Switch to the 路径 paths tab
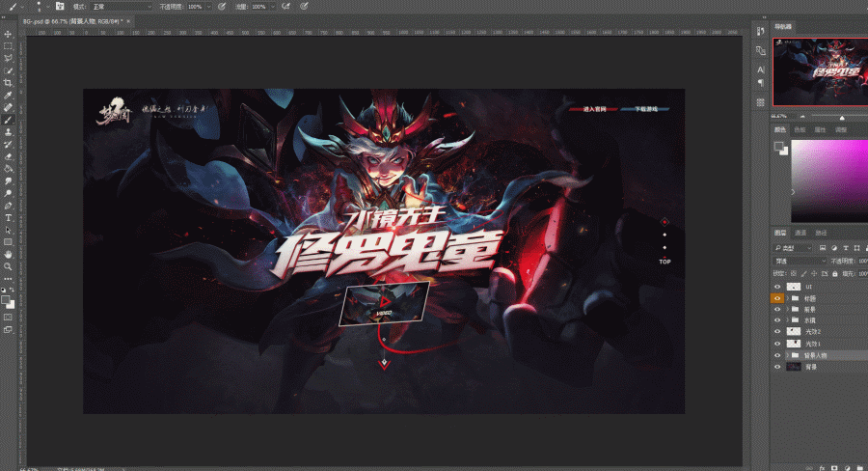Screen dimensions: 868x471 tap(821, 233)
